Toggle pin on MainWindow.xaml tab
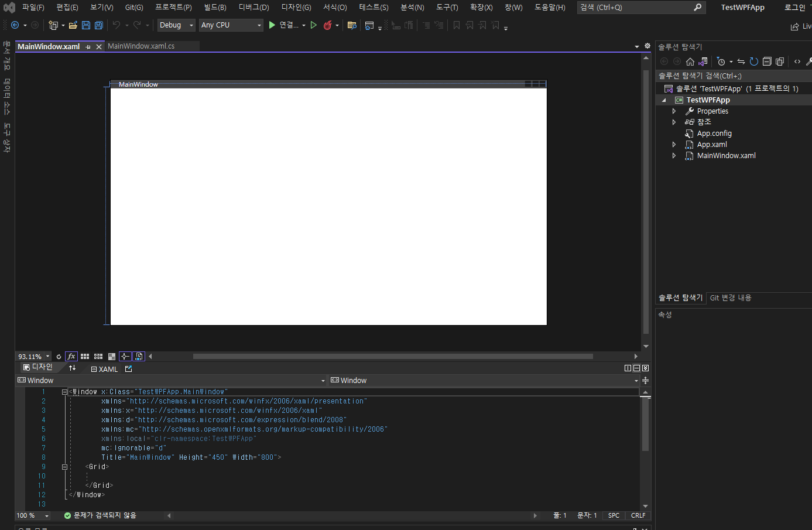The width and height of the screenshot is (812, 530). click(88, 47)
